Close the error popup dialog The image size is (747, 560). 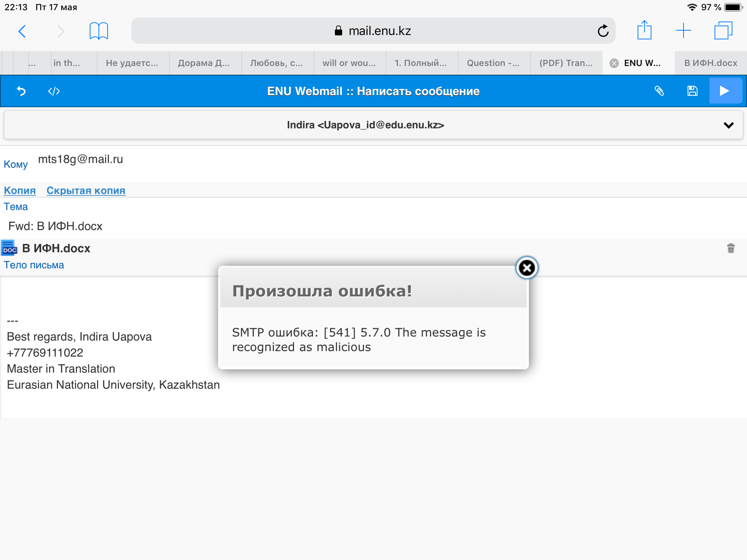(527, 268)
